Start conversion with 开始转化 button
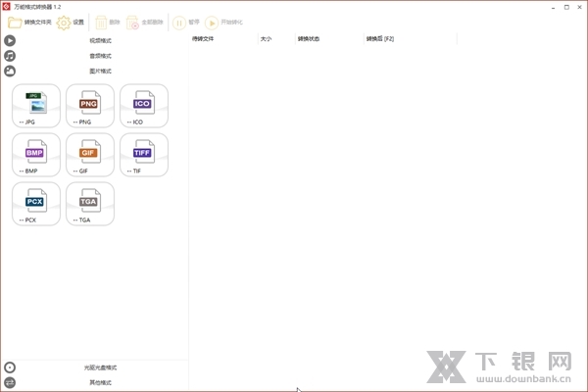 [223, 22]
